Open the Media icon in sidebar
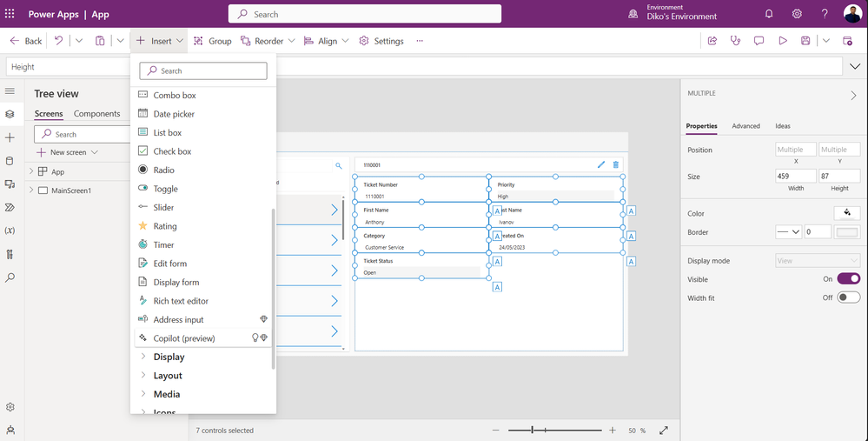868x441 pixels. pyautogui.click(x=10, y=184)
